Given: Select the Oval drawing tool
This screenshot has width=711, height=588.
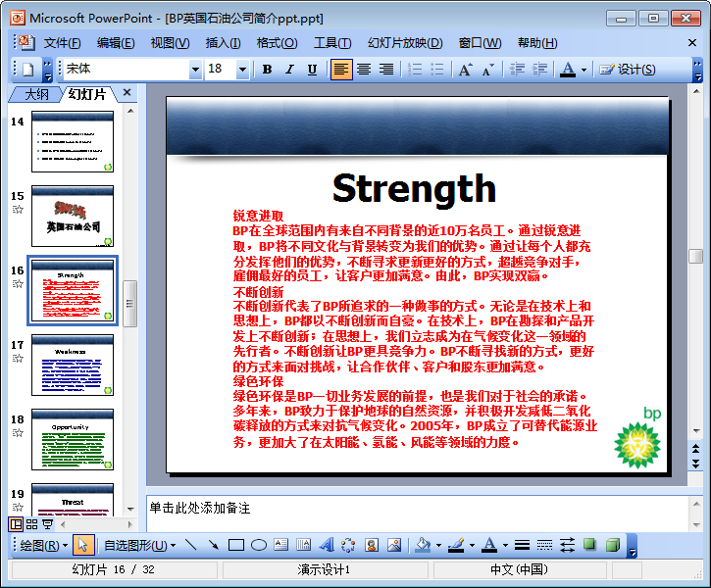Looking at the screenshot, I should pyautogui.click(x=259, y=545).
